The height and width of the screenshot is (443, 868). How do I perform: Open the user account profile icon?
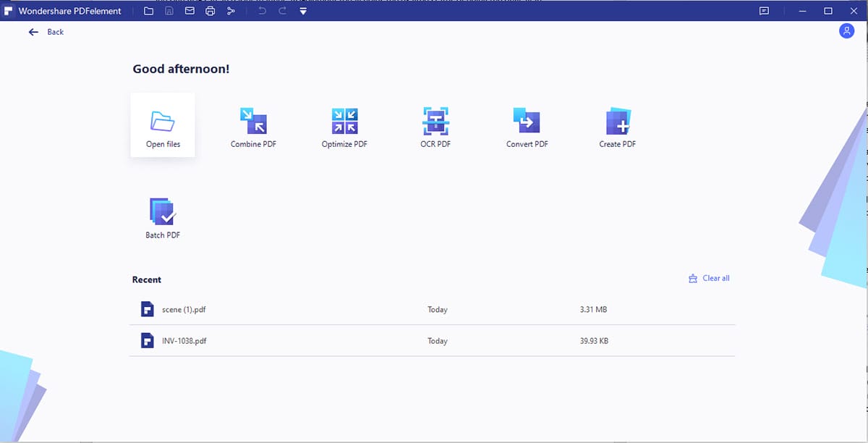point(846,31)
